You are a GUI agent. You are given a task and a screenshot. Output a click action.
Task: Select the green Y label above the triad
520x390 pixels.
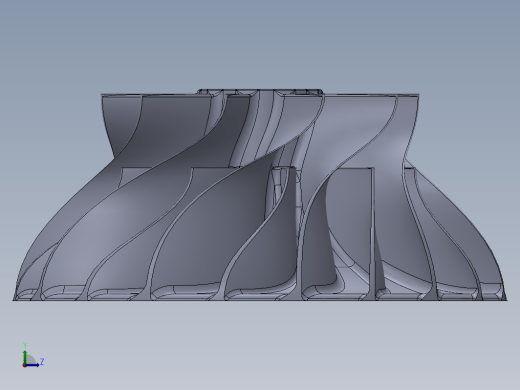coord(25,345)
